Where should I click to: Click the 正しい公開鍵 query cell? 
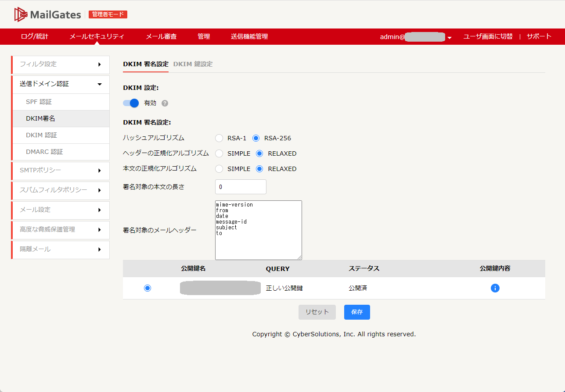point(284,288)
